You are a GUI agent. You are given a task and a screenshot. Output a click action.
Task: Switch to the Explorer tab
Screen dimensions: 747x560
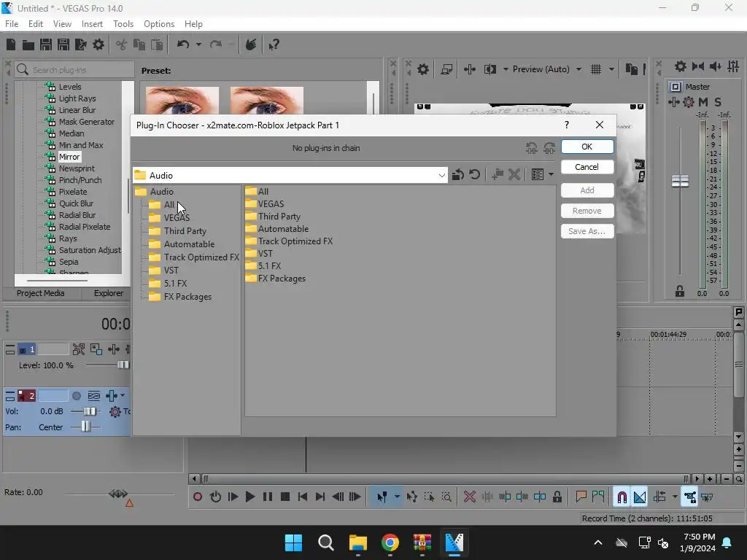coord(109,293)
